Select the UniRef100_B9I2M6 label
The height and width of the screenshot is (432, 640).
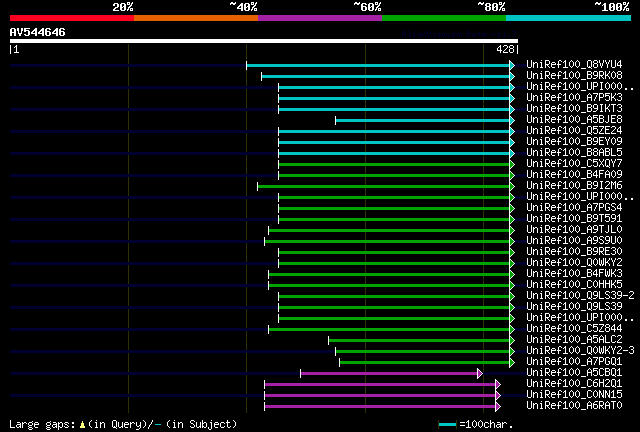574,185
